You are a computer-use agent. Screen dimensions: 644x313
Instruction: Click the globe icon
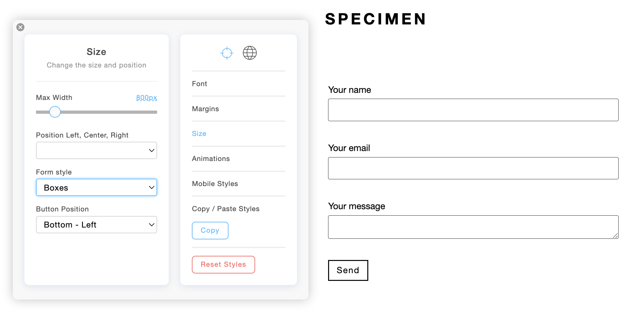[x=250, y=53]
